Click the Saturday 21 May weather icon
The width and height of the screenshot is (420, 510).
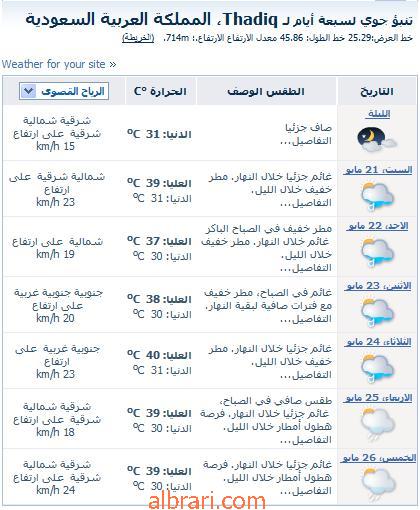[377, 196]
